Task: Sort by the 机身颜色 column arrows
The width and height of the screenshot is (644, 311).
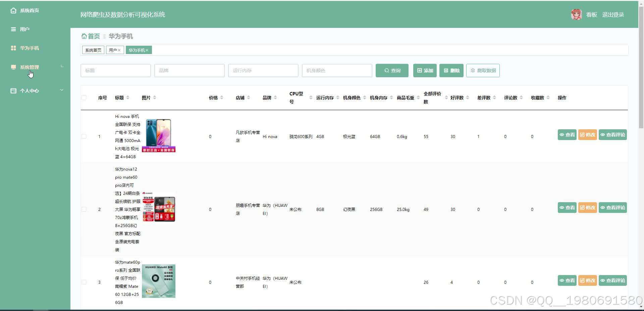Action: coord(365,98)
